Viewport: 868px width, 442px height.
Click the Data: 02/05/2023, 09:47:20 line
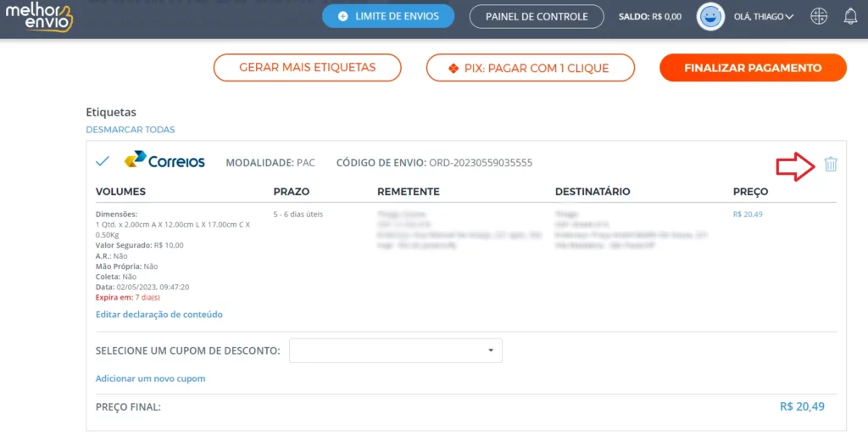point(142,287)
